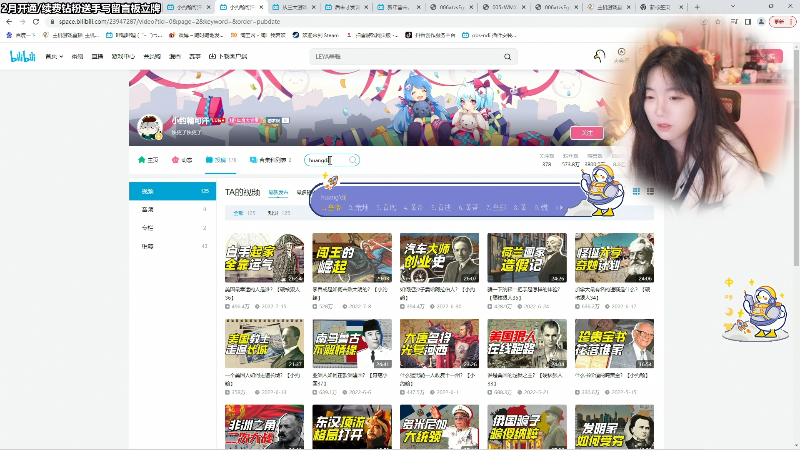Filter by 知识 125 videos
Viewport: 800px width, 450px height.
click(279, 213)
